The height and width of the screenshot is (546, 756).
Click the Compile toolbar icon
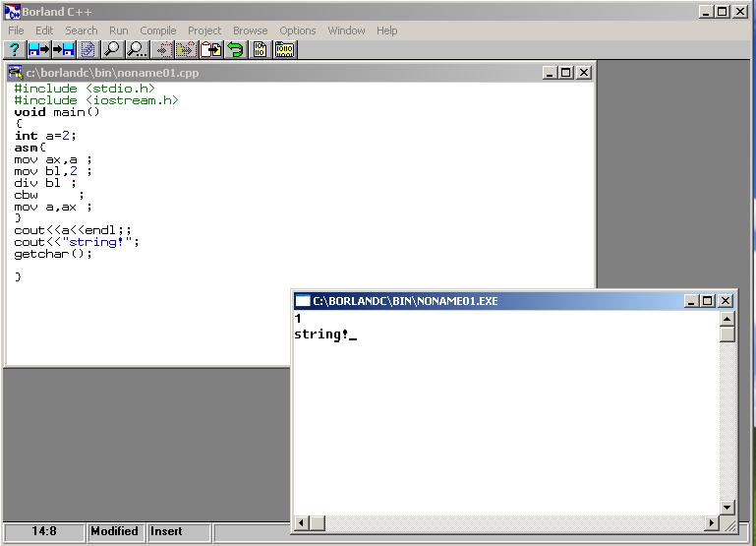(x=261, y=49)
